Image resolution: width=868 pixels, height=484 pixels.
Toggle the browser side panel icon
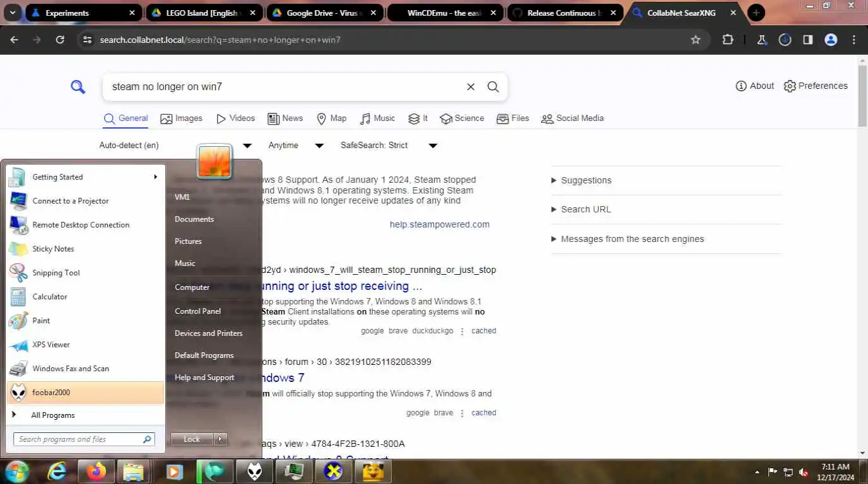[x=808, y=40]
